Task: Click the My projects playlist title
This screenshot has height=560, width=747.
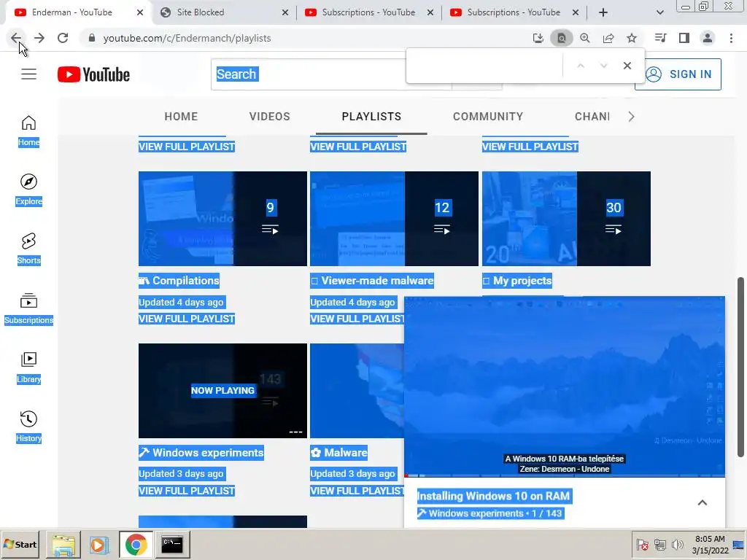Action: click(x=517, y=281)
